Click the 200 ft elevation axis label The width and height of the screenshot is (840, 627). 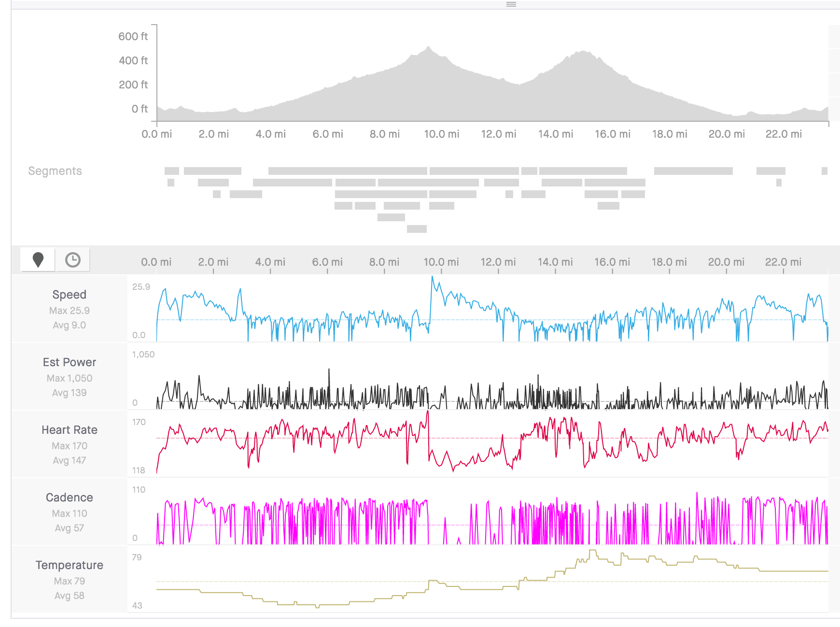[133, 85]
